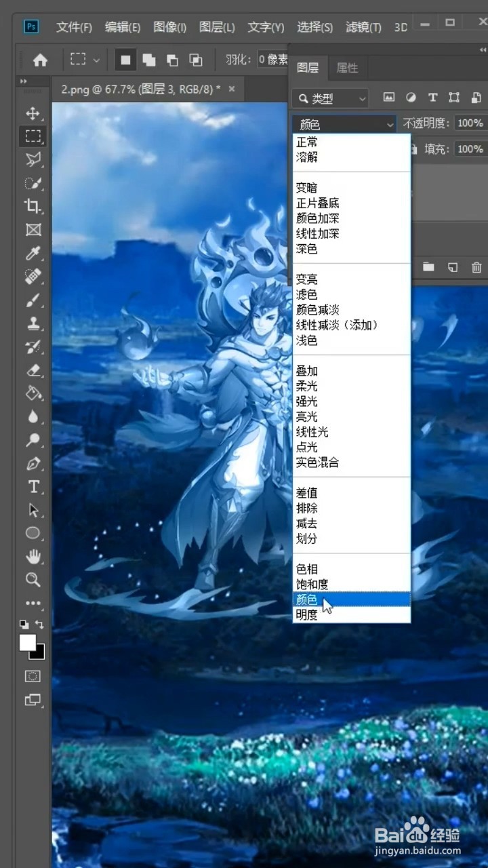
Task: Select the Brush tool
Action: pos(33,300)
